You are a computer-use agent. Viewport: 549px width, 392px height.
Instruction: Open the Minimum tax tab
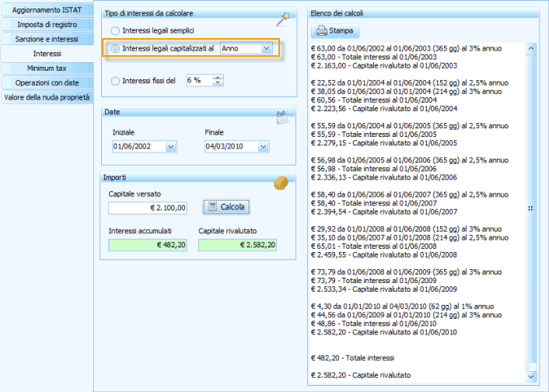point(47,68)
